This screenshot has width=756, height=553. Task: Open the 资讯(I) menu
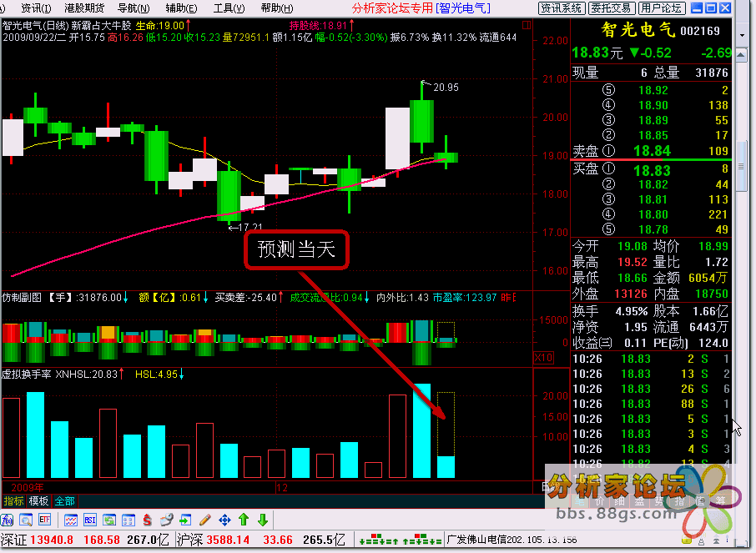pyautogui.click(x=36, y=8)
